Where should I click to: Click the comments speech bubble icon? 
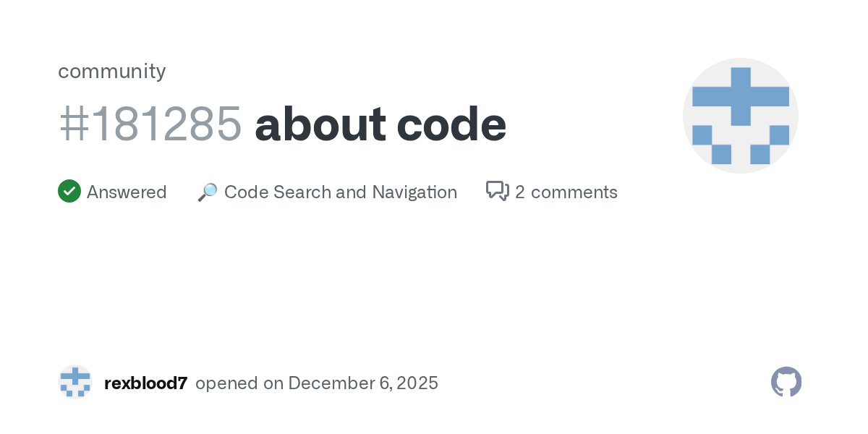498,192
